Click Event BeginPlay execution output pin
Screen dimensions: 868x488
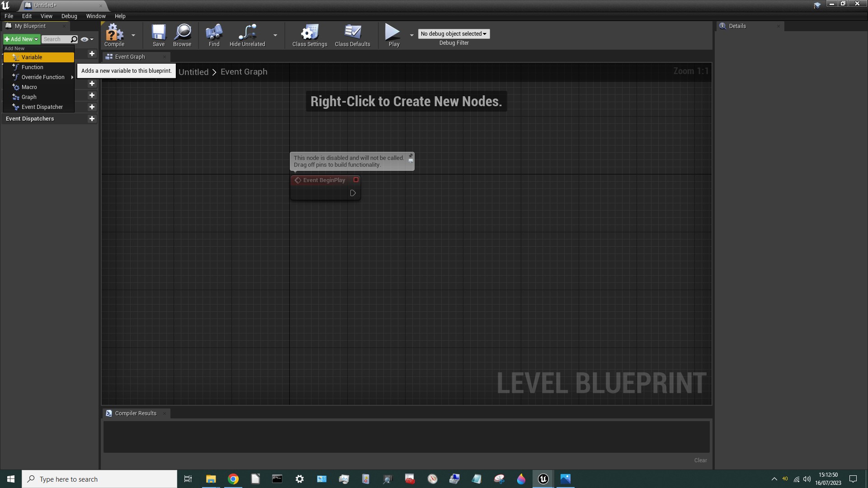[x=353, y=193]
